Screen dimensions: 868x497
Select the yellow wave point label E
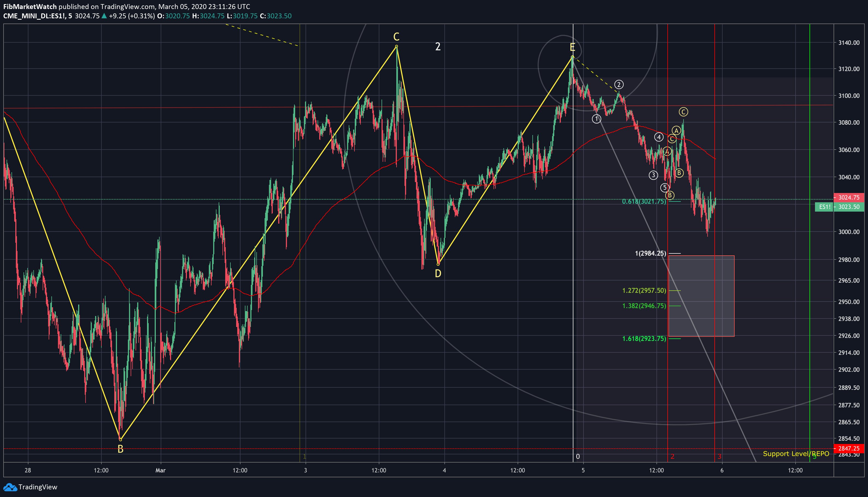[x=573, y=48]
